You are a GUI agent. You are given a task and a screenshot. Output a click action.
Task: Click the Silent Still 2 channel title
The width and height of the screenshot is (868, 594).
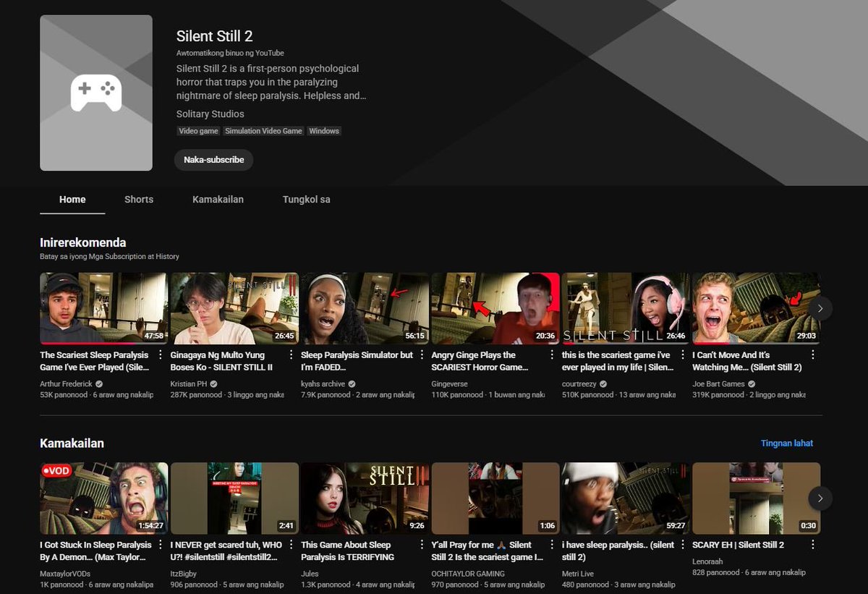tap(215, 36)
